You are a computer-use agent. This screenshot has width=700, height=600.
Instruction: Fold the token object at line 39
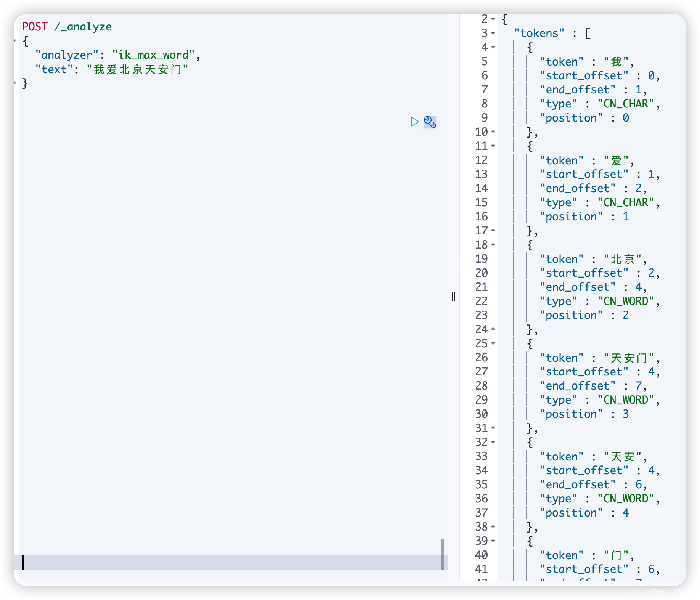[x=493, y=541]
